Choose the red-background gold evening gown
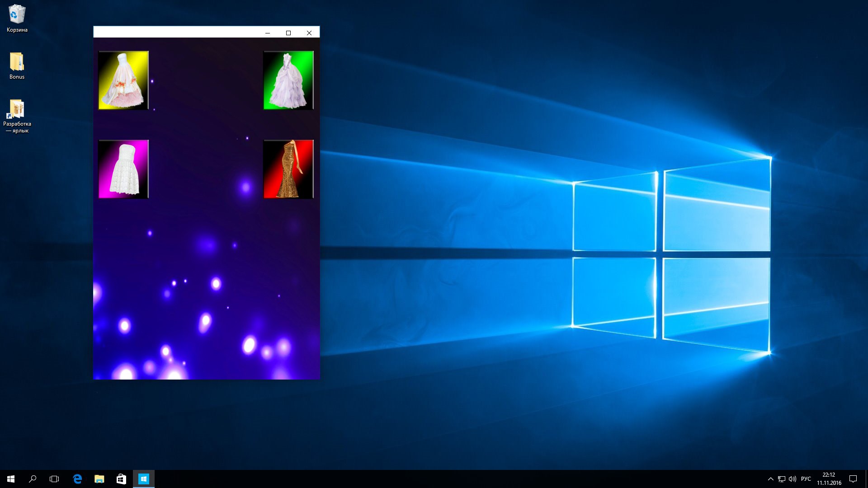Viewport: 868px width, 488px height. [x=288, y=169]
